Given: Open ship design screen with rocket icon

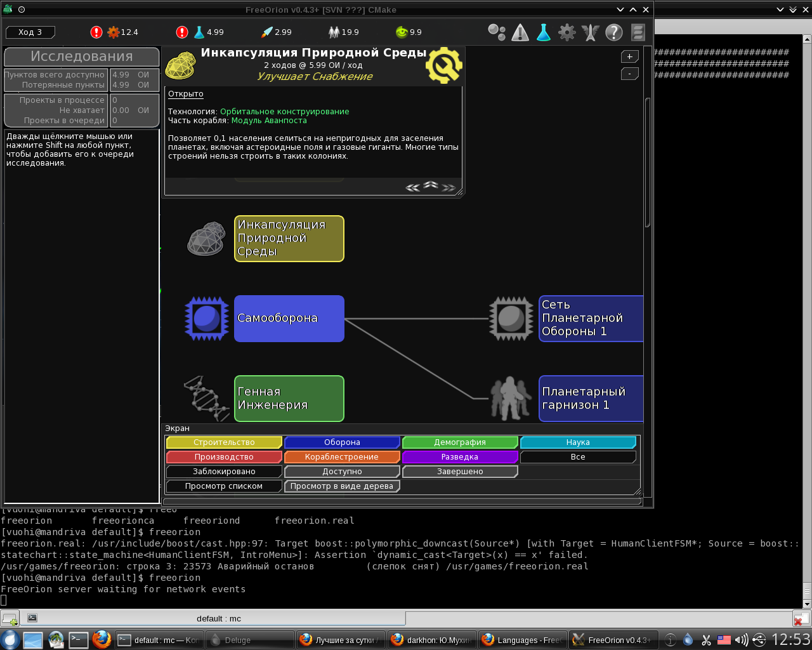Looking at the screenshot, I should pyautogui.click(x=590, y=32).
